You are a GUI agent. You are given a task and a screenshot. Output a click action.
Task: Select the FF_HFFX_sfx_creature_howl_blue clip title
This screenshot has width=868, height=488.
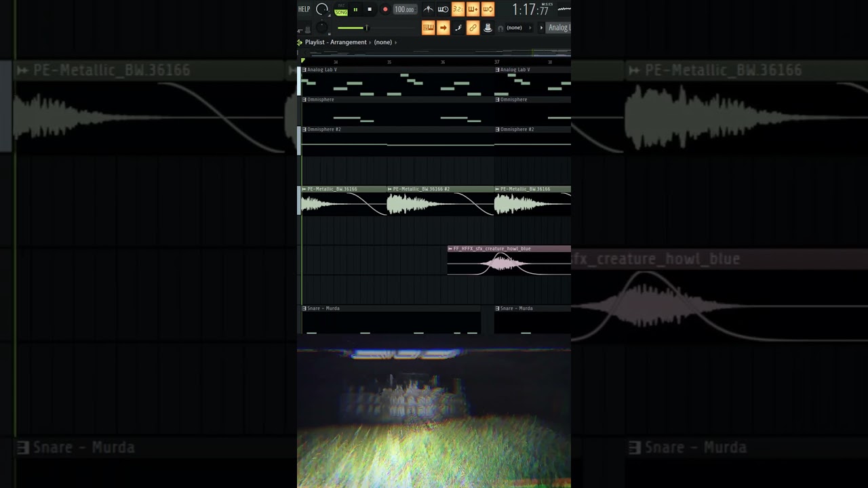pos(492,249)
